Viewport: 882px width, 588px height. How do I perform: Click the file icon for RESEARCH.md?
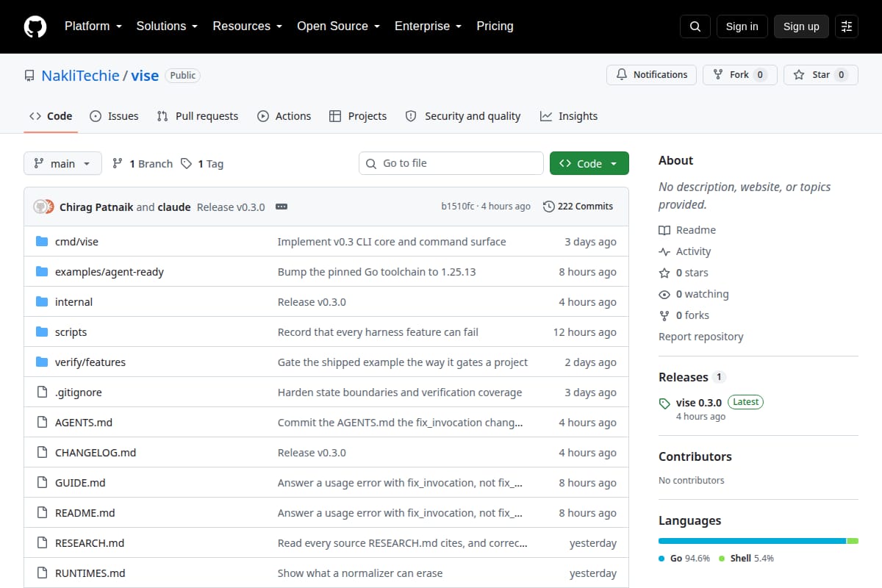click(42, 543)
